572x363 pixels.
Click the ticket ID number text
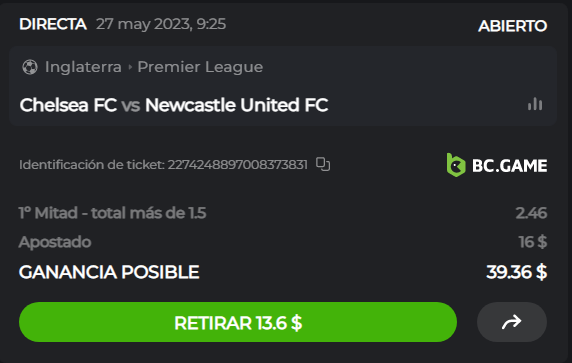[237, 165]
